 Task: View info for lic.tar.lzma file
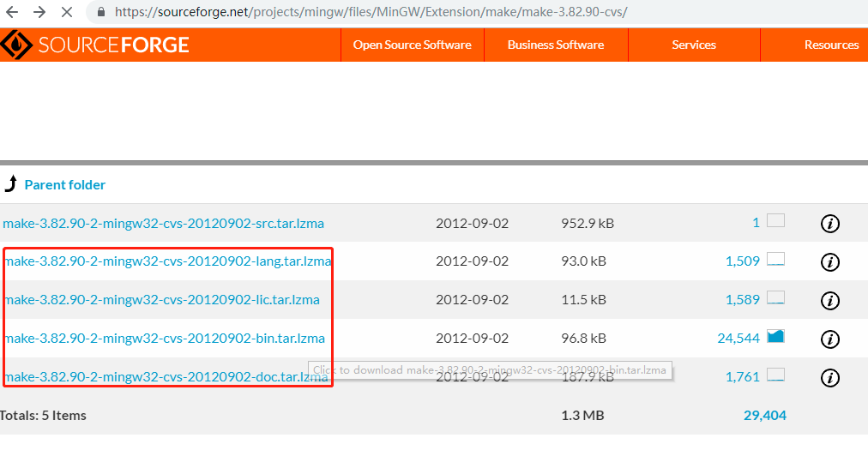[829, 301]
